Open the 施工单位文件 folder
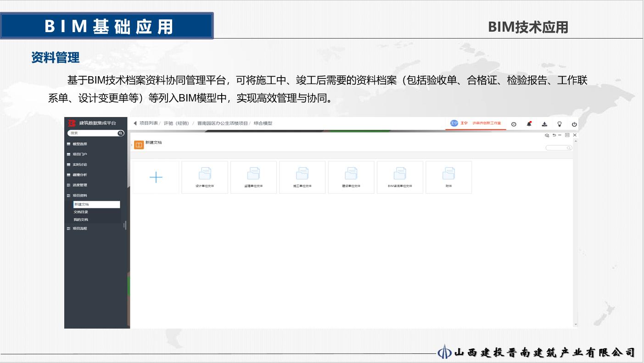This screenshot has height=363, width=644. coord(302,177)
